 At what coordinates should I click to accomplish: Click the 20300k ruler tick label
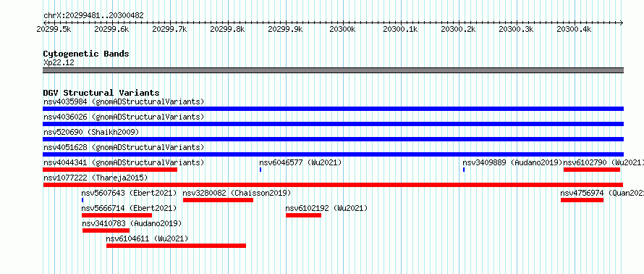point(343,29)
